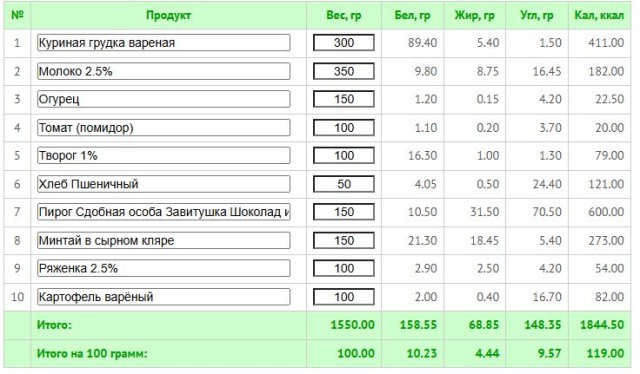
Task: Select the weight field for Творог 1%
Action: [x=344, y=156]
